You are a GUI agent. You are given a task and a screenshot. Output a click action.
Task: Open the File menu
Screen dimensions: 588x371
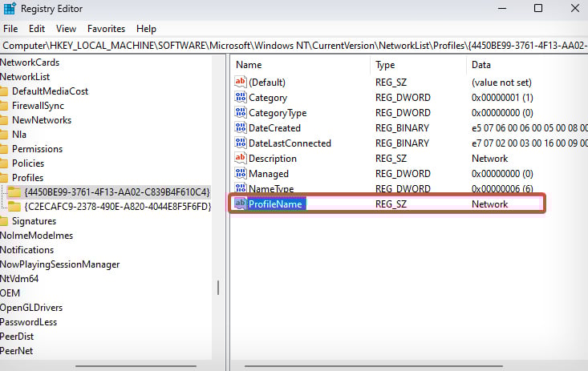click(x=10, y=29)
